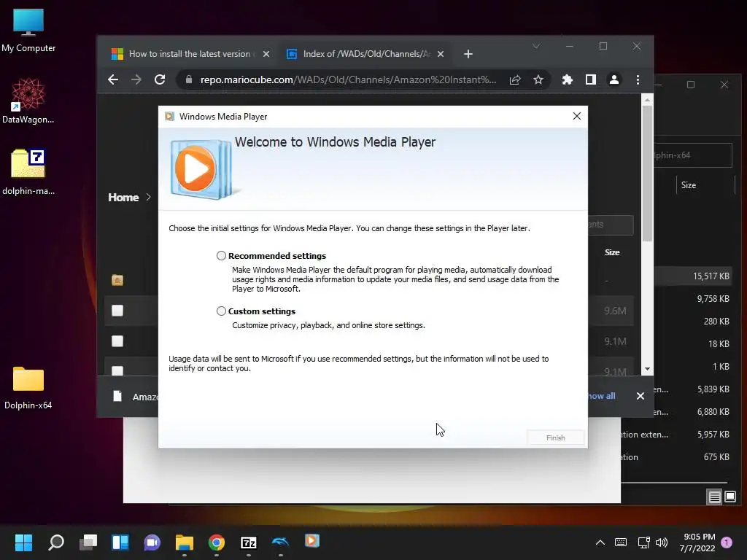
Task: Expand breadcrumb chevron after Home
Action: pyautogui.click(x=148, y=197)
